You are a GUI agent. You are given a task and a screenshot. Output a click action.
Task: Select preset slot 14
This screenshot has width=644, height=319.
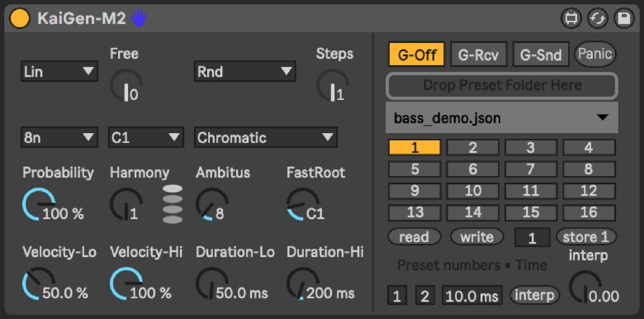[x=473, y=213]
